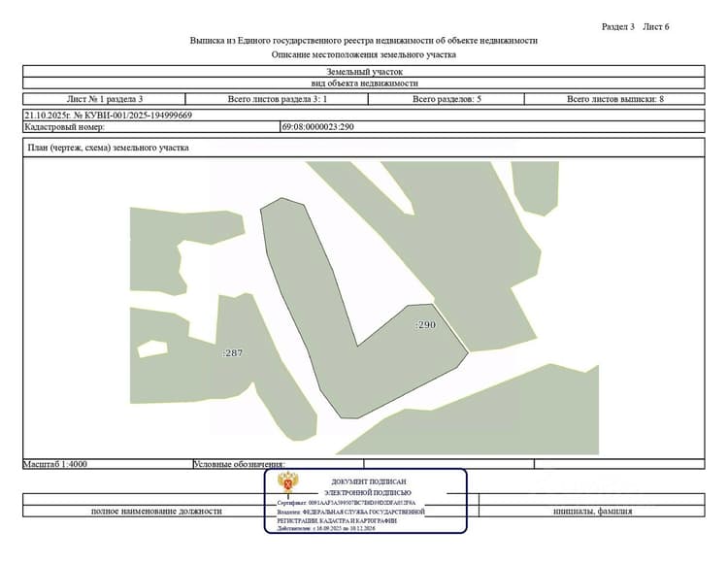Select the :287 parcel label on the plan

(x=232, y=353)
